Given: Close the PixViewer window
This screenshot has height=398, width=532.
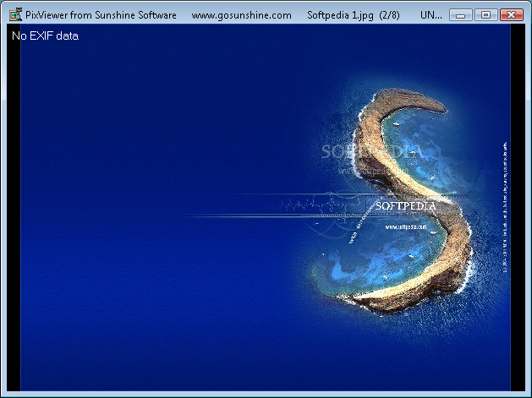Looking at the screenshot, I should pyautogui.click(x=512, y=15).
